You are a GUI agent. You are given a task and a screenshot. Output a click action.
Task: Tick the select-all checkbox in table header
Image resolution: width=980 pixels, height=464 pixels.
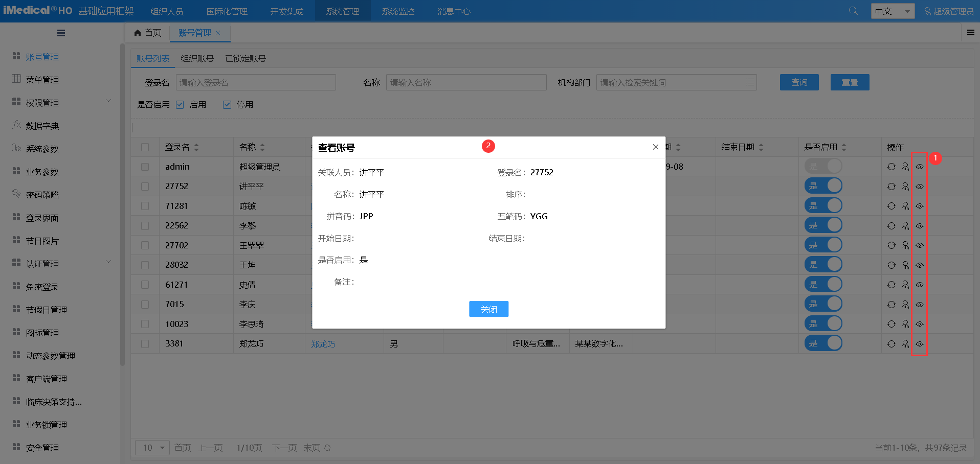[145, 147]
